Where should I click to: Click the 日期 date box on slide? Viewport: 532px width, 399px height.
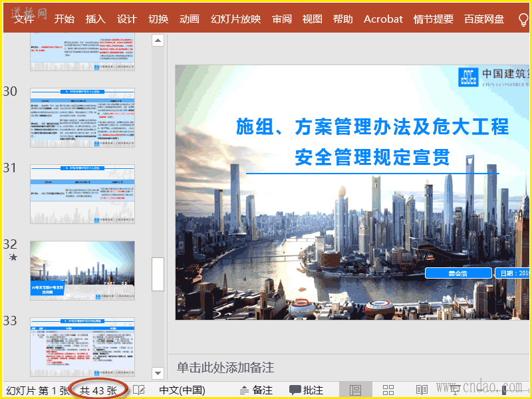coord(512,273)
